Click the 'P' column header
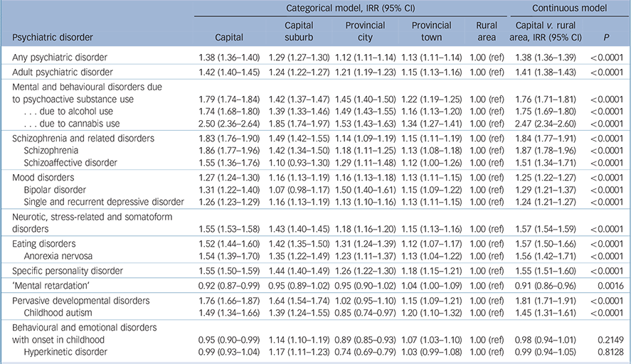This screenshot has height=364, width=631. 605,37
